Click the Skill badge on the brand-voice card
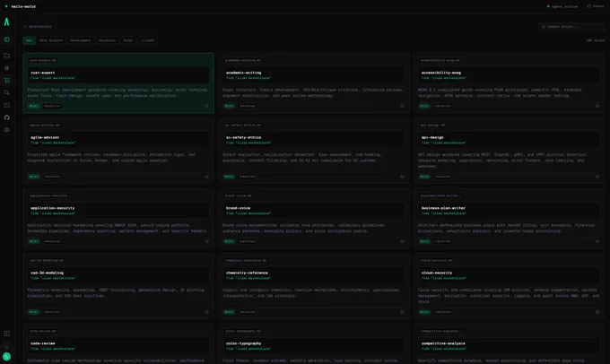The height and width of the screenshot is (364, 610). point(229,241)
